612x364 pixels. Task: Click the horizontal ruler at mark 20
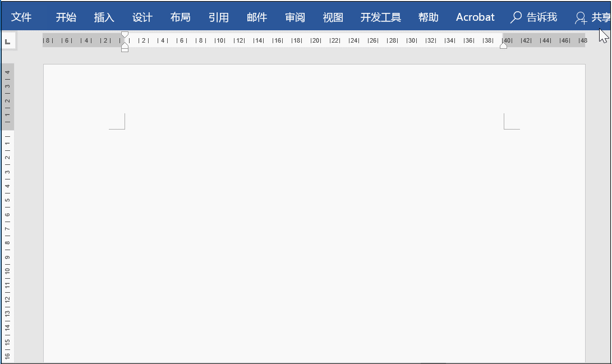316,40
